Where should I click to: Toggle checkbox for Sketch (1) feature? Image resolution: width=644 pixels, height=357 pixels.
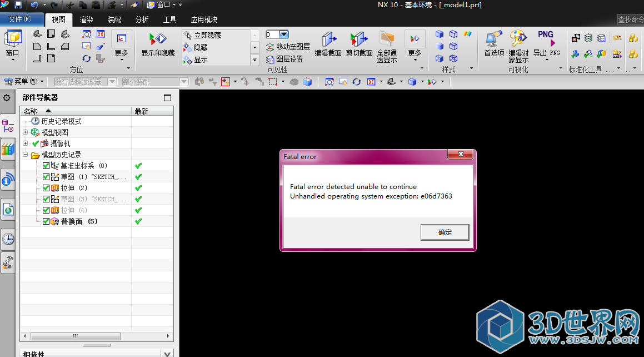(x=46, y=177)
